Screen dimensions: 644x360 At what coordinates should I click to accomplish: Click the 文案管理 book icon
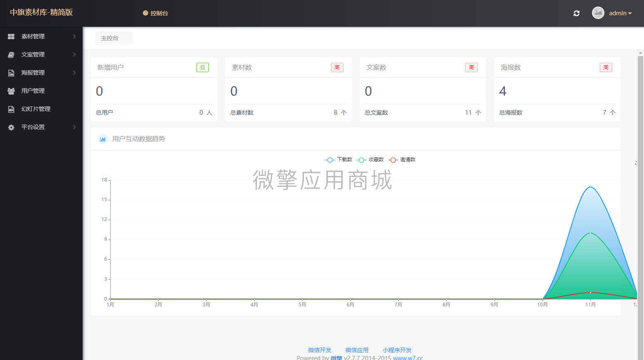click(11, 54)
